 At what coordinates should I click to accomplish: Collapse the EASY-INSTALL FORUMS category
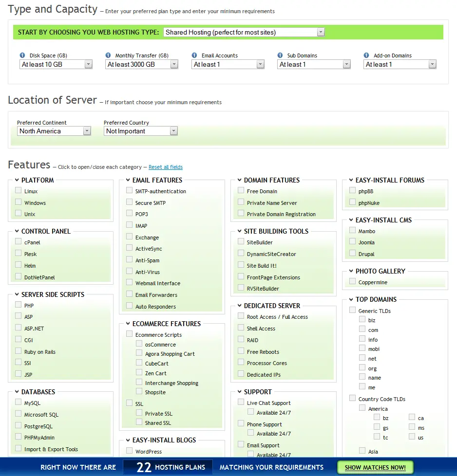[351, 180]
